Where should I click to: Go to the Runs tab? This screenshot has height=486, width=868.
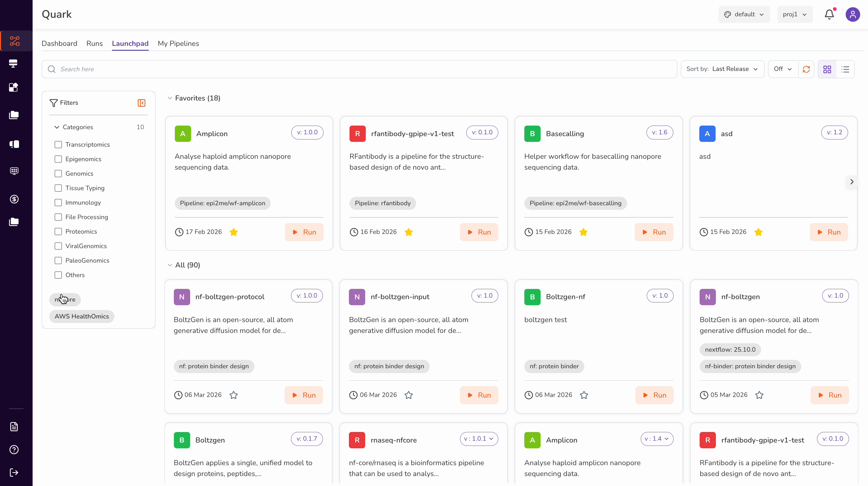94,43
